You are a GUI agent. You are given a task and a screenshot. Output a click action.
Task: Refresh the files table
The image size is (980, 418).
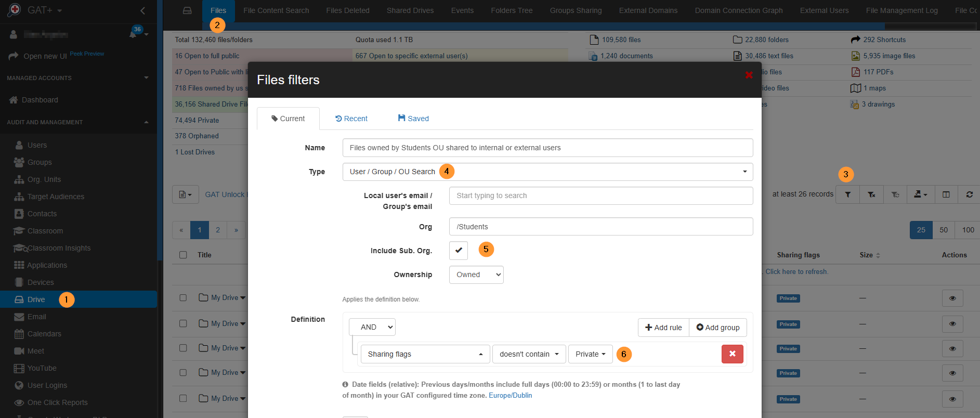(969, 194)
